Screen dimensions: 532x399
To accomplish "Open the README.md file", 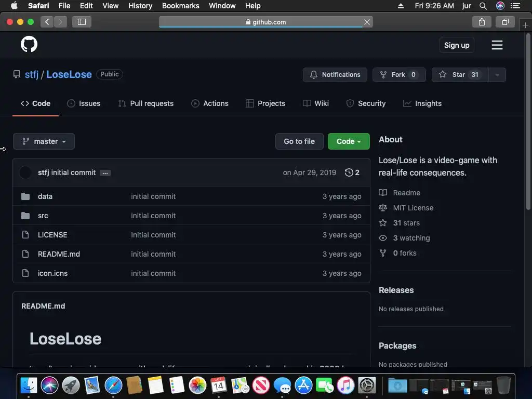I will coord(59,254).
